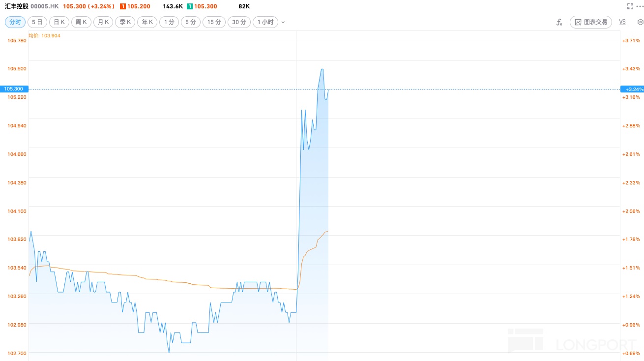Image resolution: width=644 pixels, height=361 pixels.
Task: Choose the 月K monthly chart
Action: pos(103,22)
